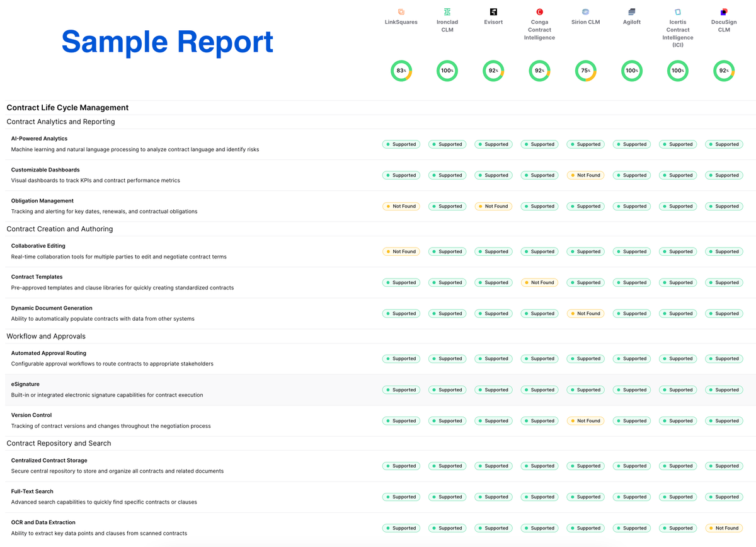Click the Evisort logo icon
The width and height of the screenshot is (756, 547).
point(493,11)
